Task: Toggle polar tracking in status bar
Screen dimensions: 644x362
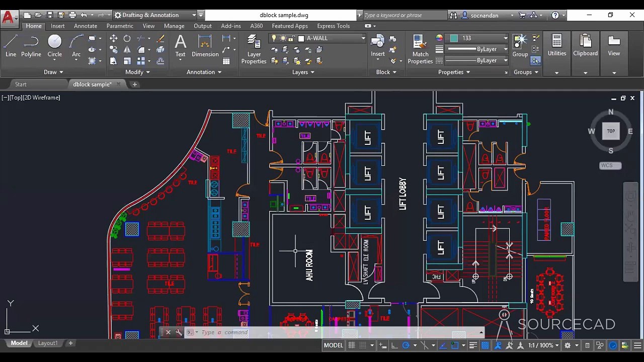Action: pyautogui.click(x=406, y=345)
